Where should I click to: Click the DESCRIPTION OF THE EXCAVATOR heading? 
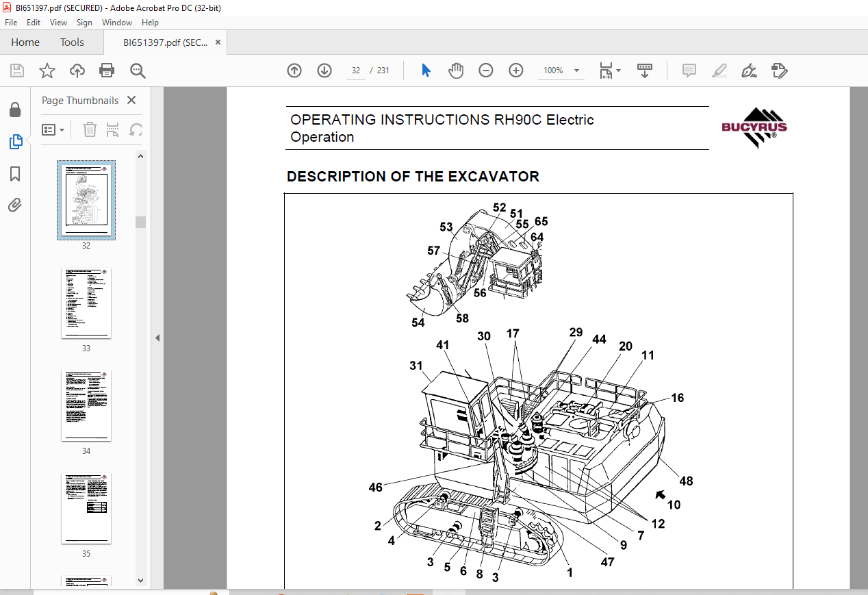tap(413, 177)
